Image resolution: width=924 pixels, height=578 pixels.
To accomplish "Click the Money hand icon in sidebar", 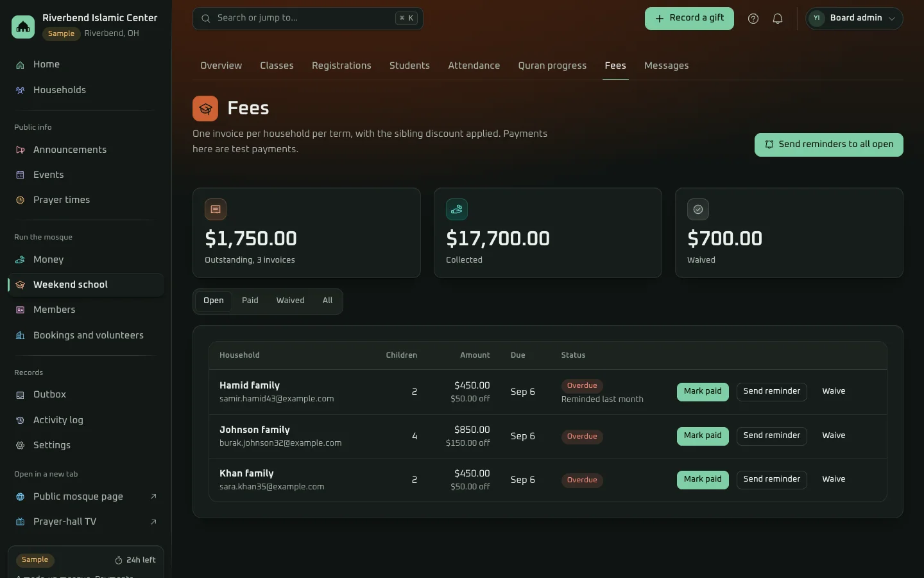I will click(x=21, y=260).
